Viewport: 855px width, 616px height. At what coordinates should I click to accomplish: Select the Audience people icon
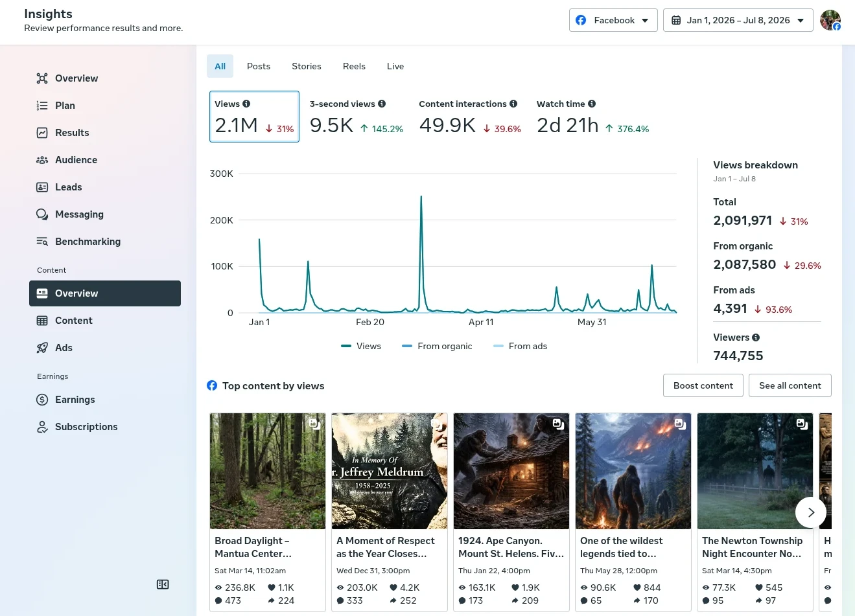[x=42, y=160]
